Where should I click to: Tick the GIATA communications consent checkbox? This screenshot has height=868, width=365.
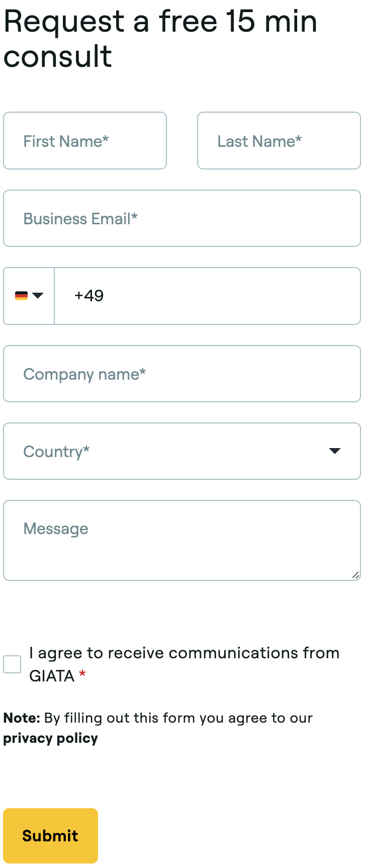point(12,664)
